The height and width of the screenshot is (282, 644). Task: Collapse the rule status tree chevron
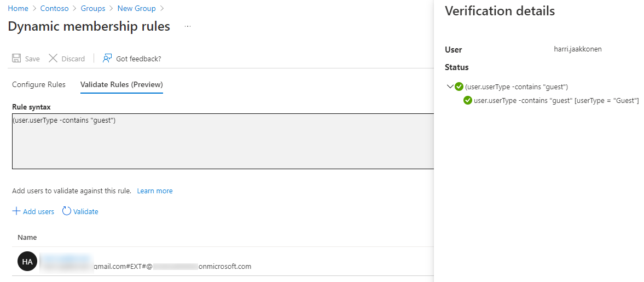coord(450,87)
